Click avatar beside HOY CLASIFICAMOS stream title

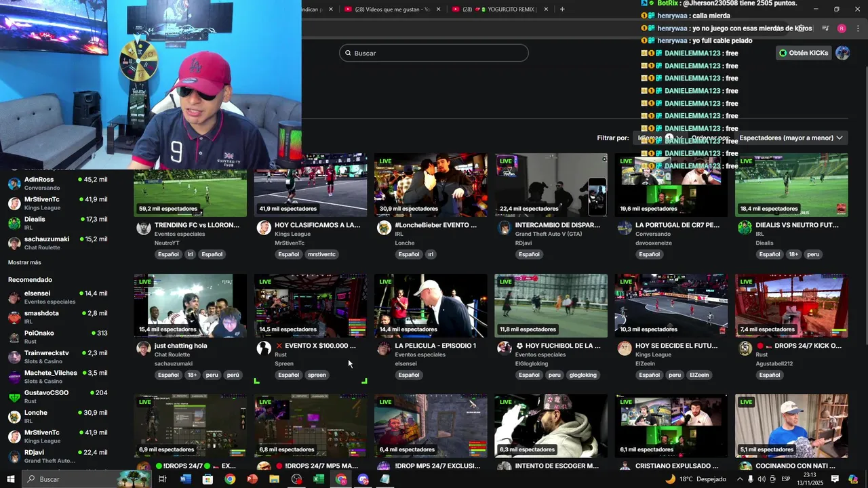click(264, 228)
